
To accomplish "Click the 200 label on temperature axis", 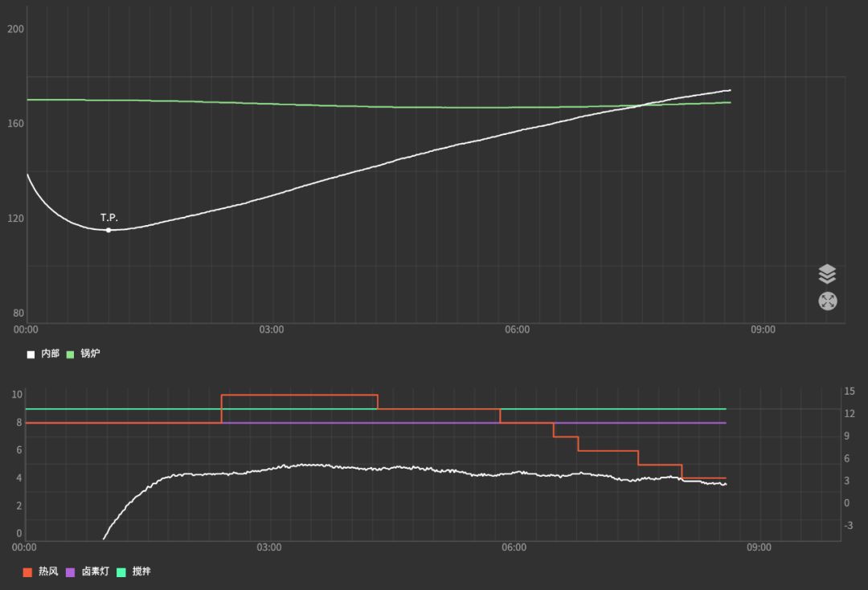I will pos(15,29).
